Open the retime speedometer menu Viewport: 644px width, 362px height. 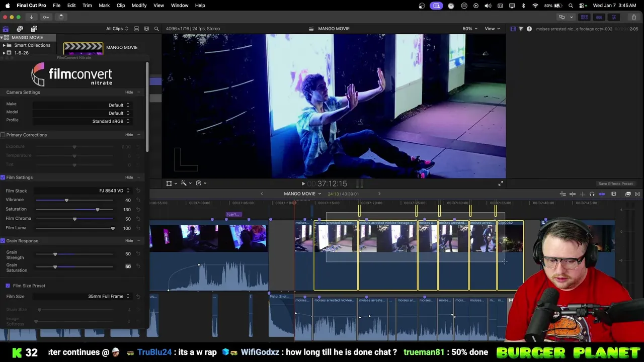201,183
